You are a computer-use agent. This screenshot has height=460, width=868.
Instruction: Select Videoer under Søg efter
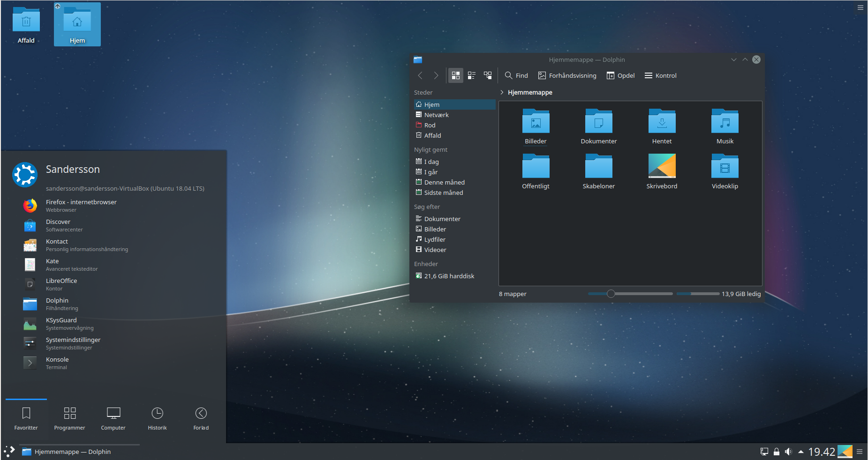pos(454,250)
